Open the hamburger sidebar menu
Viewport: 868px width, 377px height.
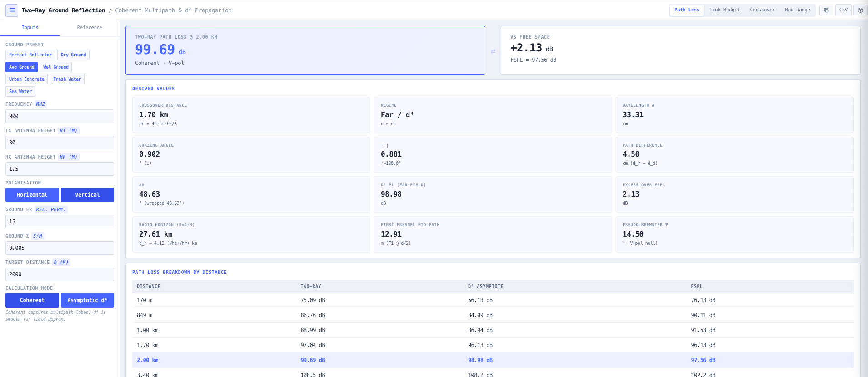click(x=12, y=10)
